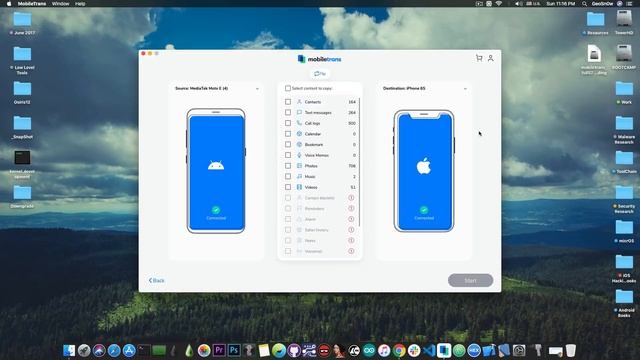Click the source Android phone illustration
640x360 pixels.
216,171
